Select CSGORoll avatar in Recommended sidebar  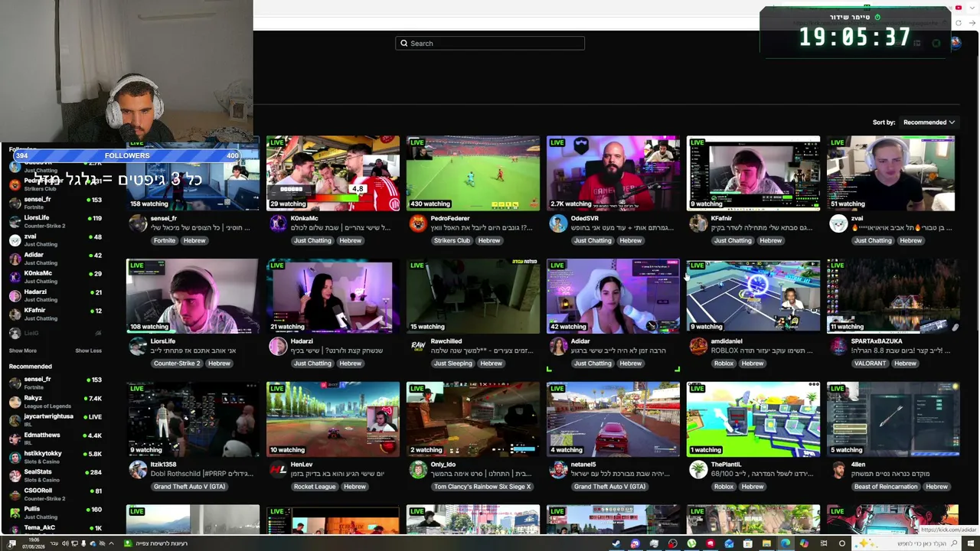click(x=15, y=494)
